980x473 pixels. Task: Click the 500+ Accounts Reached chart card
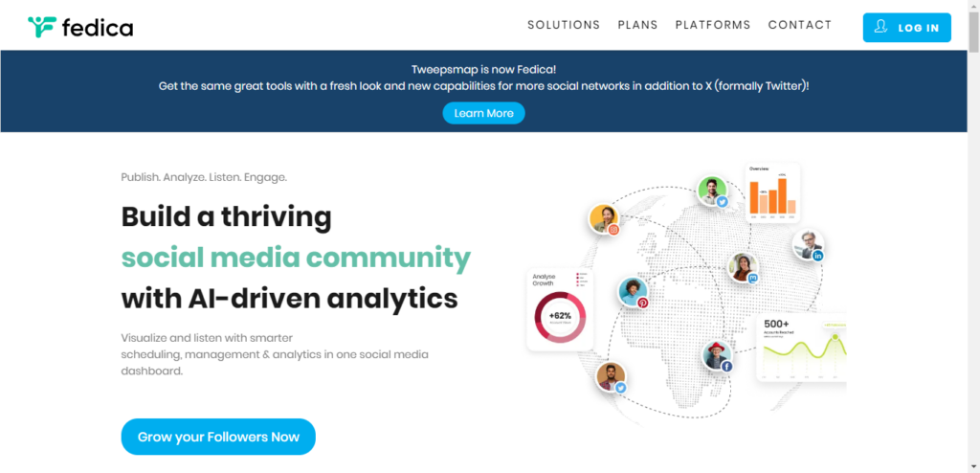point(801,348)
